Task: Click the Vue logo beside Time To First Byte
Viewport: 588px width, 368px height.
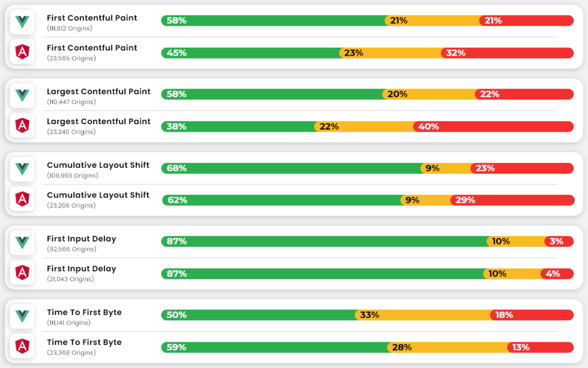Action: (22, 316)
